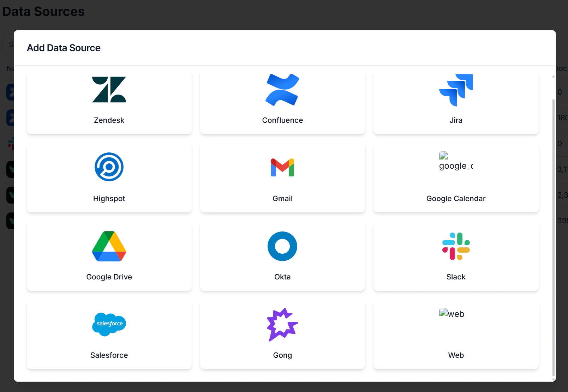Click the modal's vertical scrollbar thumb
Screen dimensions: 568x392
(553, 238)
